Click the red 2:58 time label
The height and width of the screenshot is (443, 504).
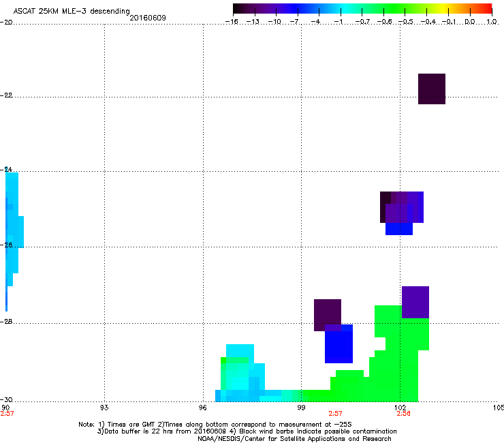[403, 414]
